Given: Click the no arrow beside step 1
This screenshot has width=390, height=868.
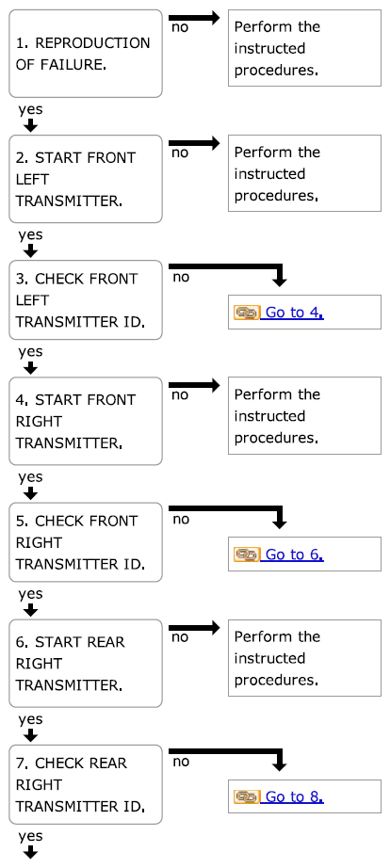Looking at the screenshot, I should (194, 18).
